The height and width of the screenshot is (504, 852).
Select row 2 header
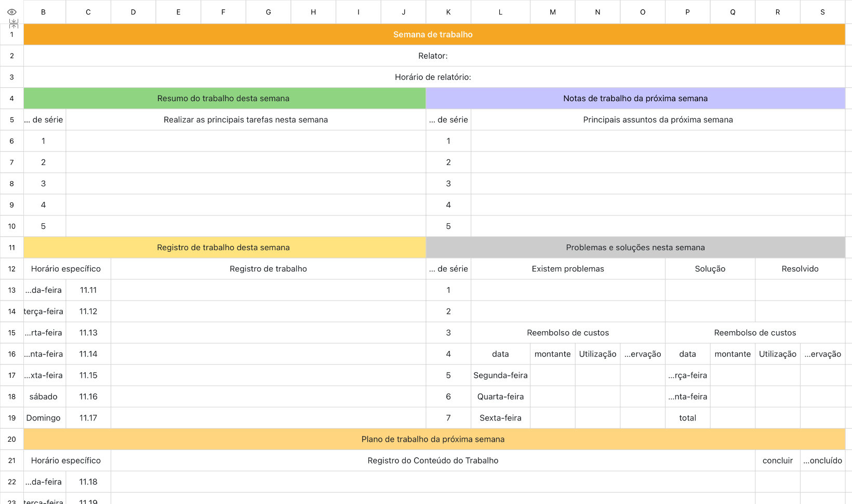pos(11,56)
